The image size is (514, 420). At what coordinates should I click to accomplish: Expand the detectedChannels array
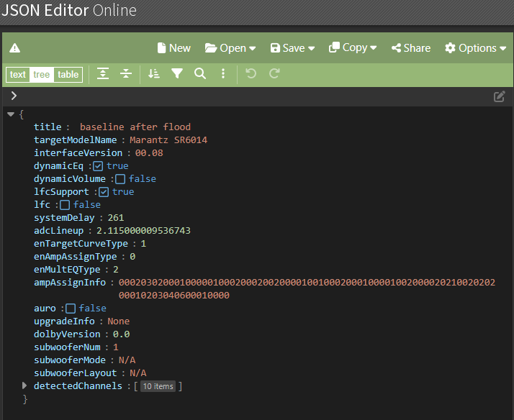tap(24, 385)
